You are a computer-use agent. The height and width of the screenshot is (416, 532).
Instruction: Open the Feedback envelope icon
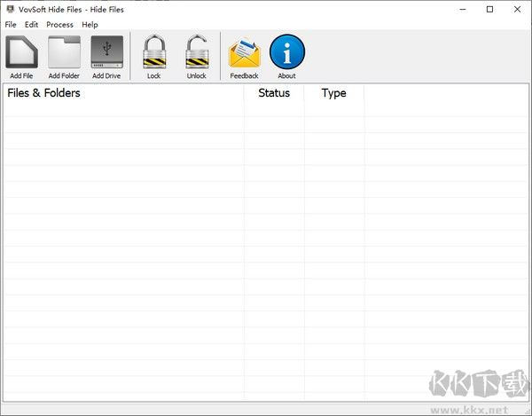(x=245, y=53)
